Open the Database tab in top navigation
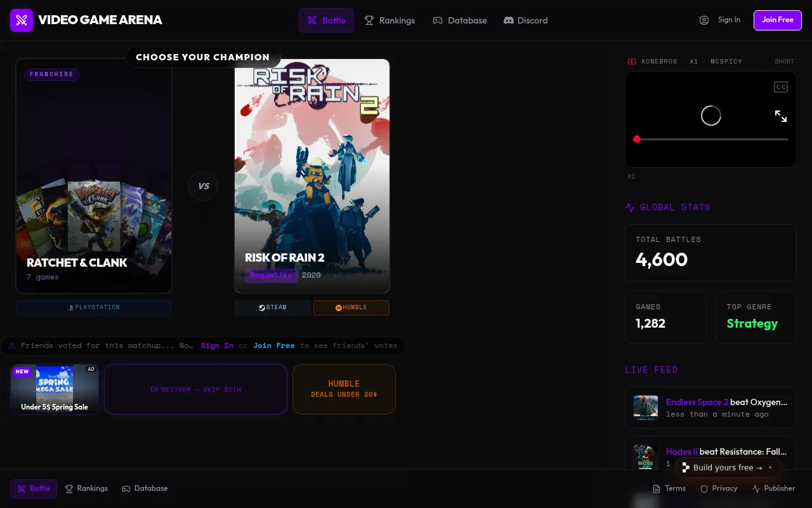The width and height of the screenshot is (812, 508). (x=460, y=20)
